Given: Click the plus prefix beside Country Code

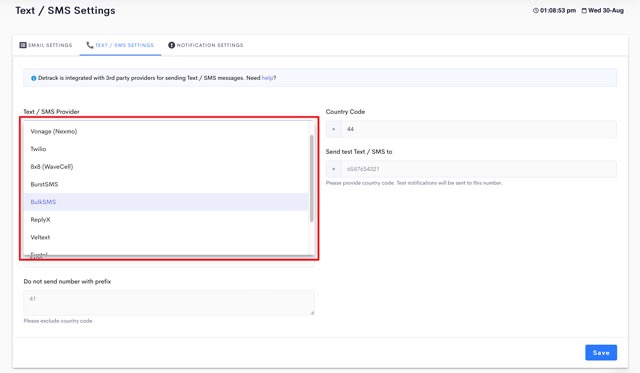Looking at the screenshot, I should (x=333, y=129).
